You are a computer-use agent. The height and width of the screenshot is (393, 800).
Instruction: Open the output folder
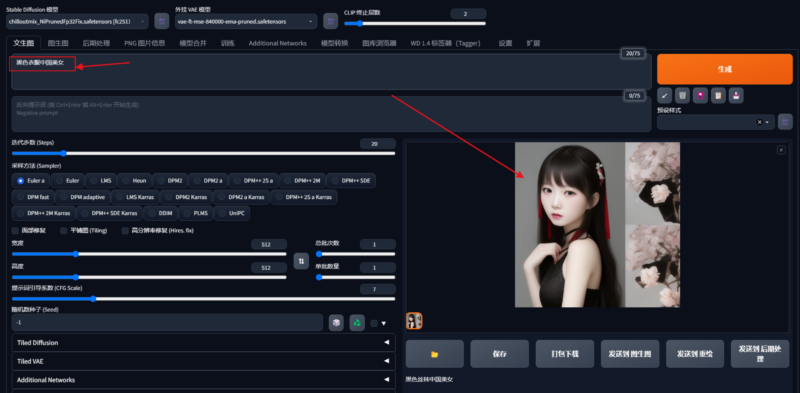coord(435,354)
